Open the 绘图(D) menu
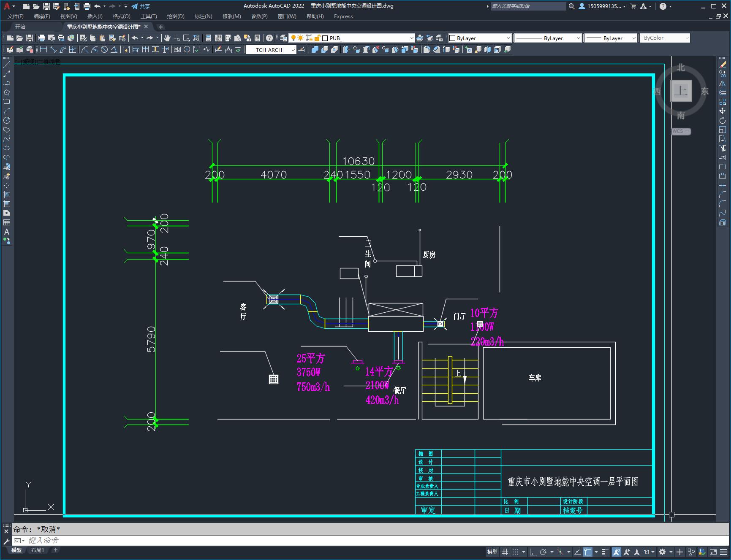Screen dimensions: 731x560 [x=176, y=16]
